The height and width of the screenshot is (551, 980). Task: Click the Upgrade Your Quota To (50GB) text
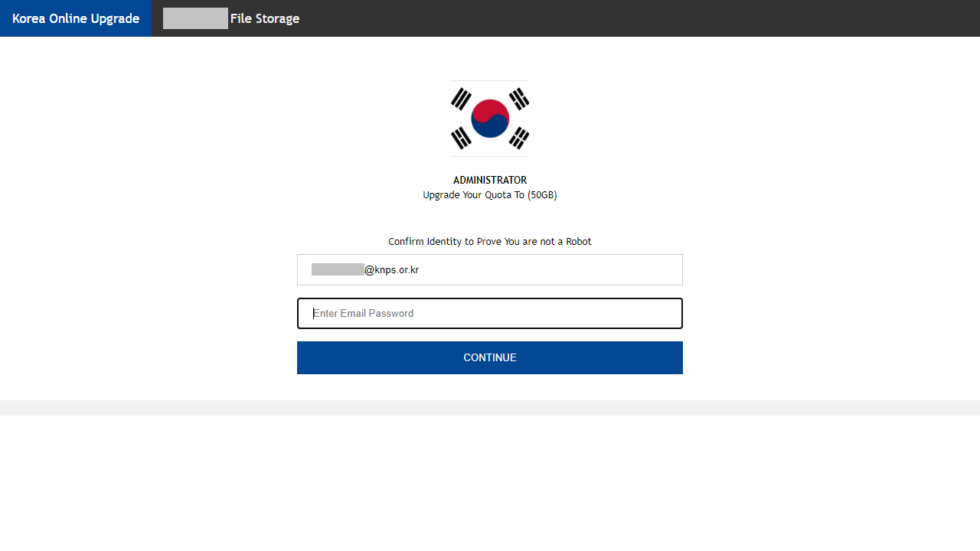pos(490,195)
